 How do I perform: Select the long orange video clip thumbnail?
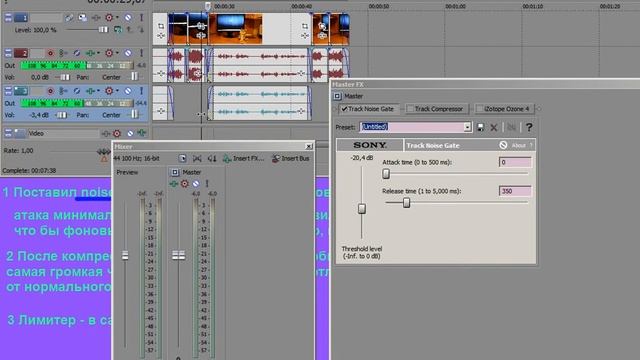point(236,29)
